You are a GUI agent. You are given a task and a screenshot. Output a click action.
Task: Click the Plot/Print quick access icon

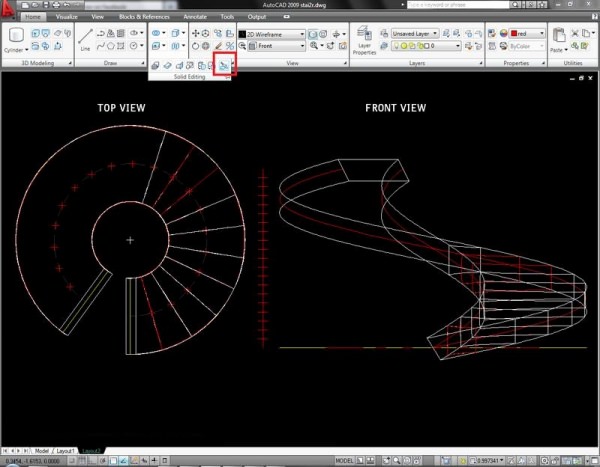(56, 5)
